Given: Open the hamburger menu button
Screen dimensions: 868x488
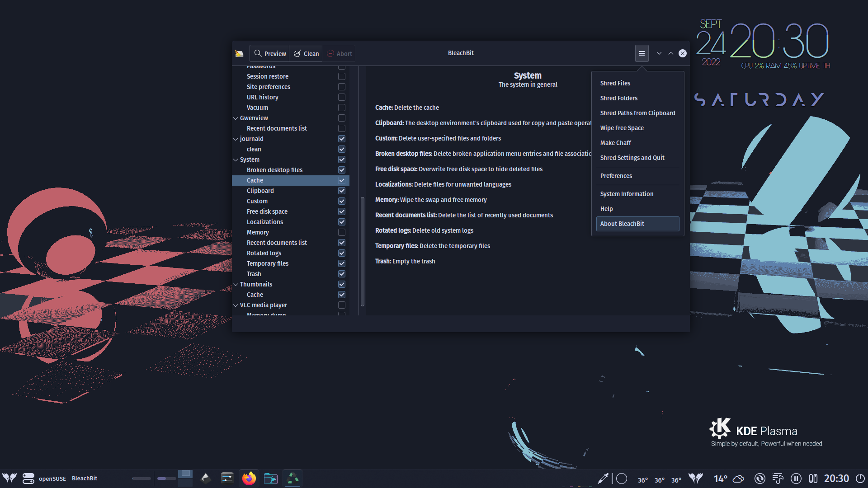Looking at the screenshot, I should pos(642,53).
